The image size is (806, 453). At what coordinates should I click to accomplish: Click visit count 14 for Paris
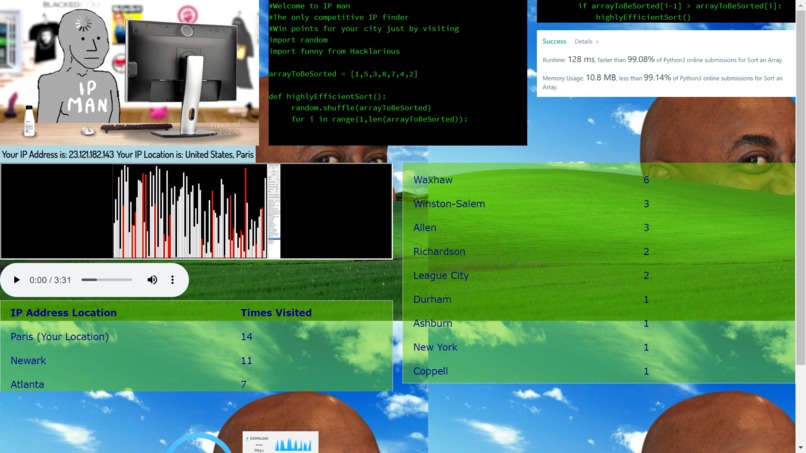[x=246, y=337]
